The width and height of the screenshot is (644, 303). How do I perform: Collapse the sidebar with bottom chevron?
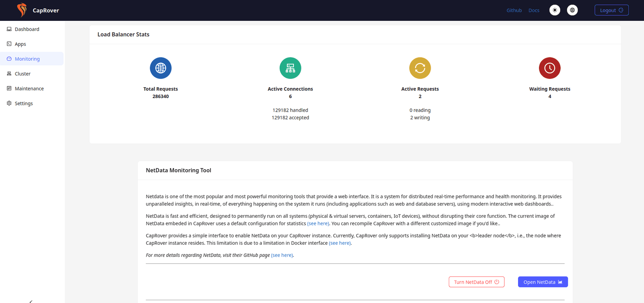[31, 301]
